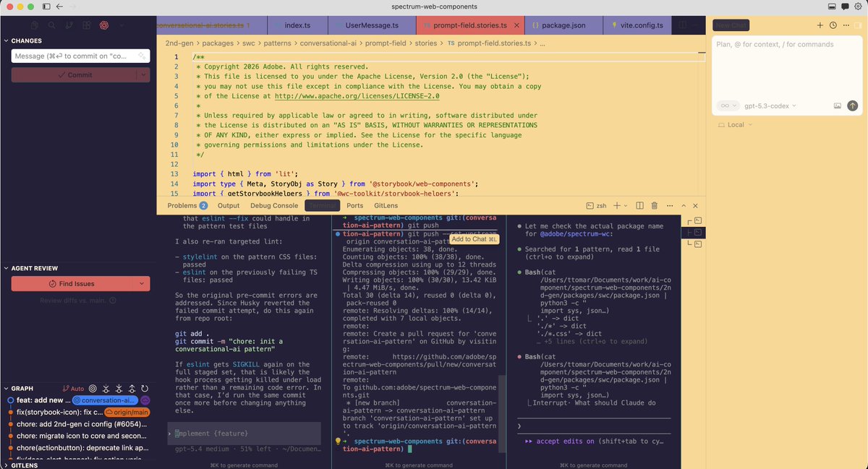Open chat history clock icon
Viewport: 868px width, 469px height.
pos(833,25)
